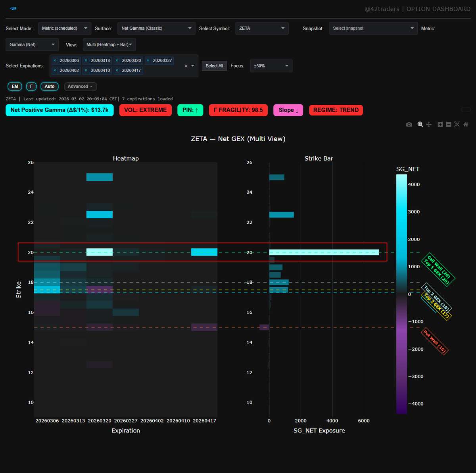The height and width of the screenshot is (473, 476).
Task: Click the SG_NET color scale bar
Action: pyautogui.click(x=401, y=294)
